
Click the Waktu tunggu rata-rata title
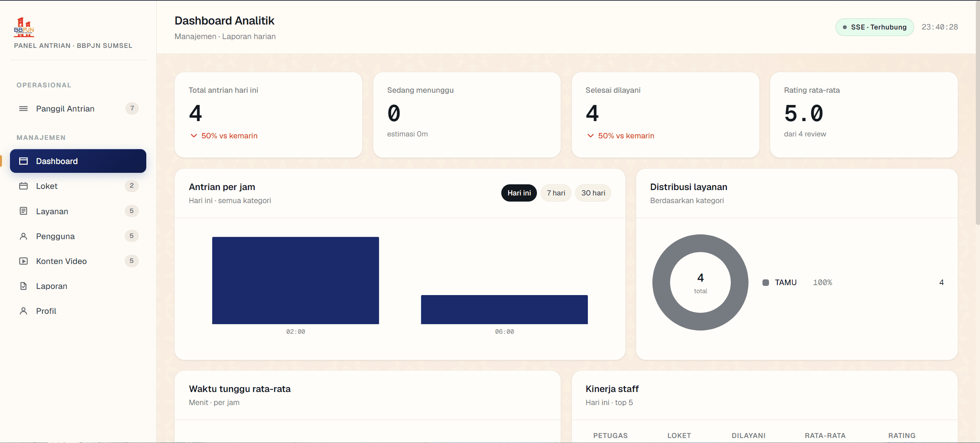[240, 389]
